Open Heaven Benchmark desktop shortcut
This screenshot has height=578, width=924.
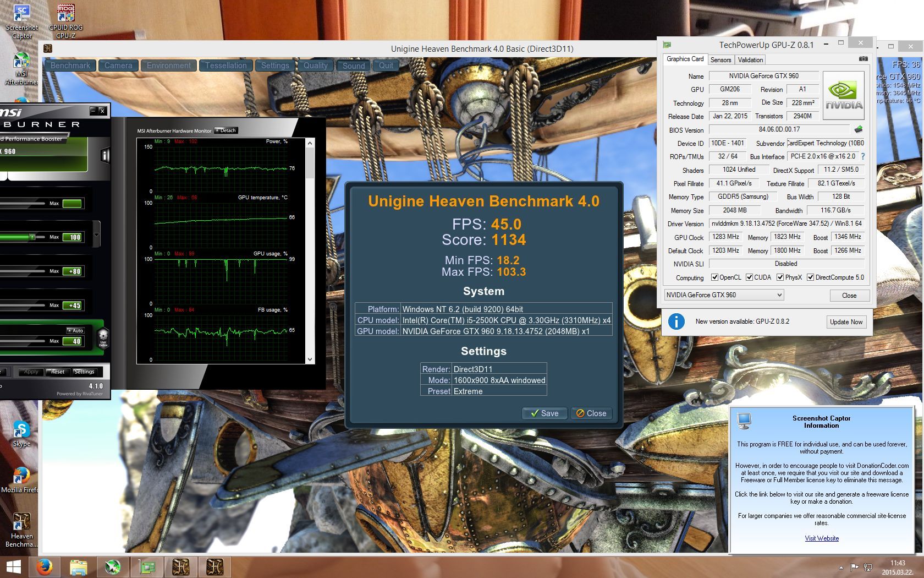pos(21,530)
